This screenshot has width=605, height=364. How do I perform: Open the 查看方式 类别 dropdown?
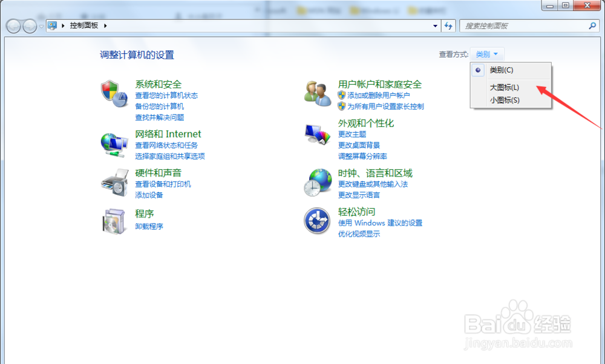pyautogui.click(x=487, y=54)
